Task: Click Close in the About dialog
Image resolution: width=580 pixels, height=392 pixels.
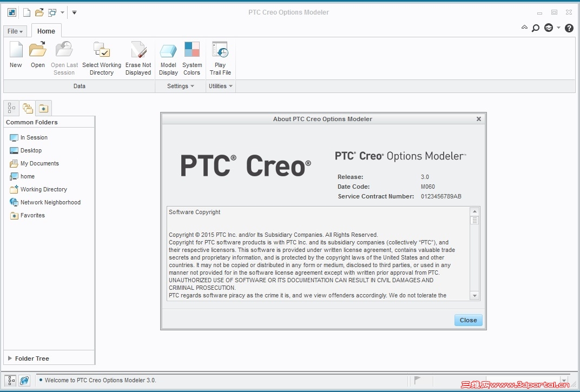Action: 469,320
